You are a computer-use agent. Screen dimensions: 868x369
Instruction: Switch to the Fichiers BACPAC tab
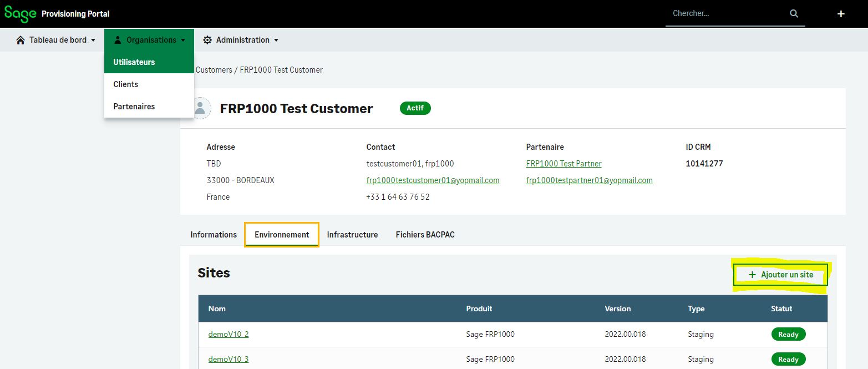[425, 235]
